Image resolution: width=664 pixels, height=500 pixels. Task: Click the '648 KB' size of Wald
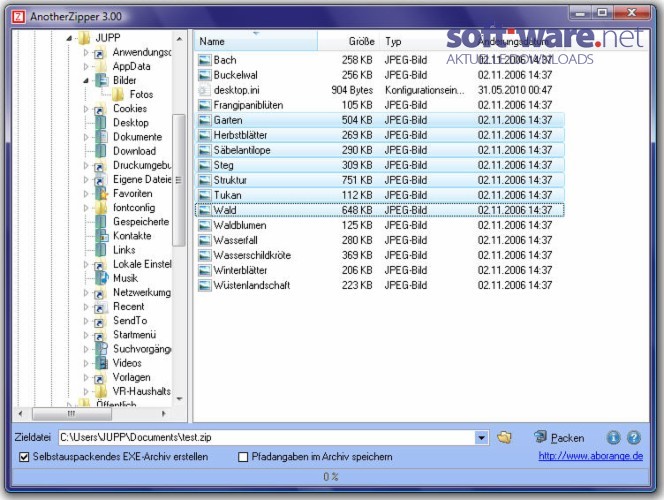pyautogui.click(x=357, y=210)
